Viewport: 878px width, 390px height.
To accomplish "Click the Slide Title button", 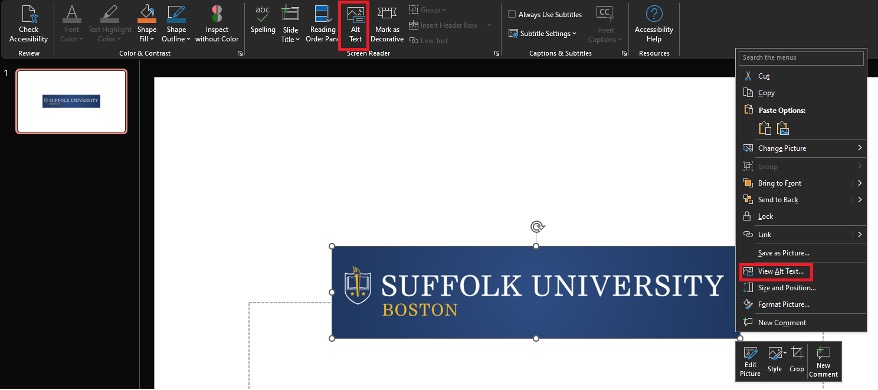I will (x=290, y=24).
